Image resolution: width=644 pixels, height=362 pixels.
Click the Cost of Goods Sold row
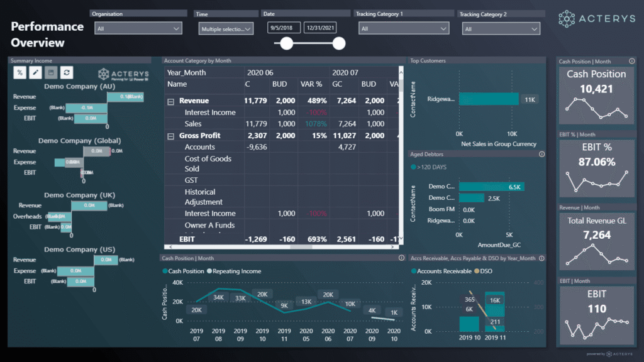(281, 164)
